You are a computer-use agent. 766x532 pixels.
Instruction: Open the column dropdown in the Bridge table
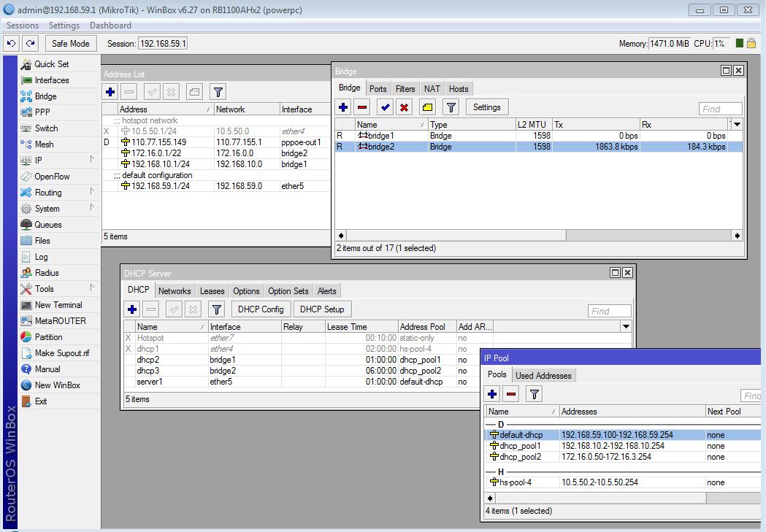738,125
